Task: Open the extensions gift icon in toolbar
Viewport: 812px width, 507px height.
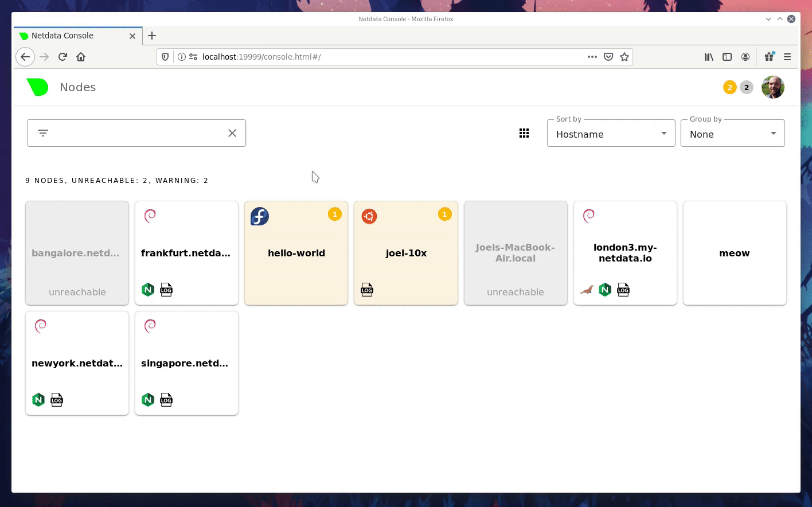Action: pos(770,56)
